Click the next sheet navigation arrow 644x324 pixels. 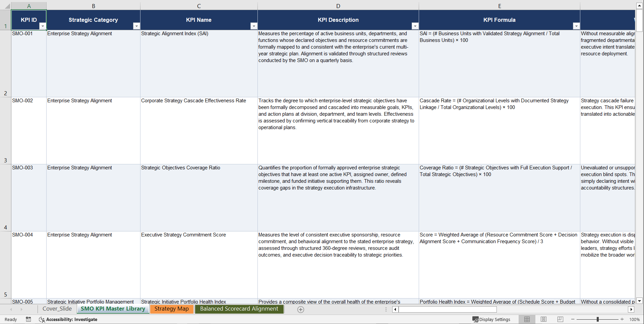tap(21, 309)
